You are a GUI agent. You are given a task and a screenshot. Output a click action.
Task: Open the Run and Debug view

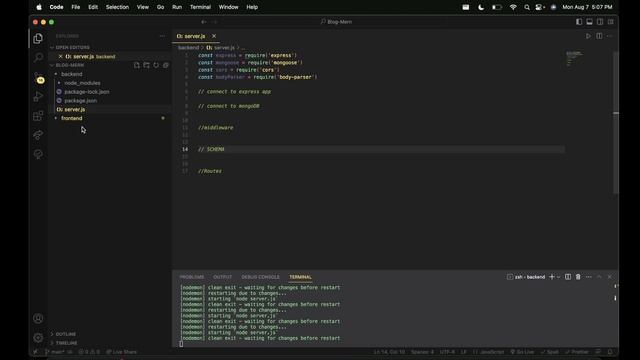[x=38, y=96]
